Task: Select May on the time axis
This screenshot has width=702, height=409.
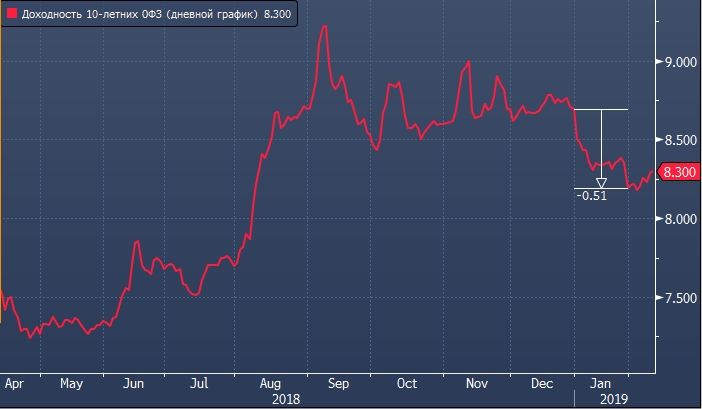Action: point(71,382)
